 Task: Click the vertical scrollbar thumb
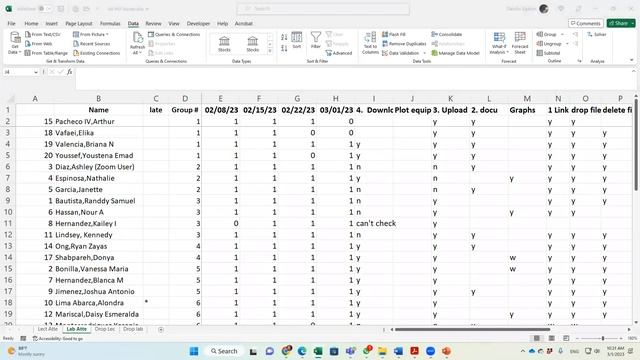click(636, 144)
